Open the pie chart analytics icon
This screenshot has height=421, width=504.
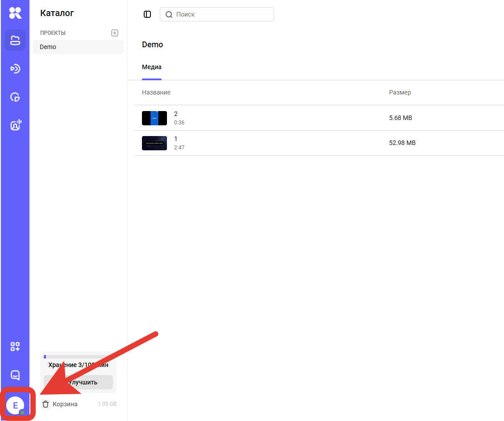pos(15,97)
